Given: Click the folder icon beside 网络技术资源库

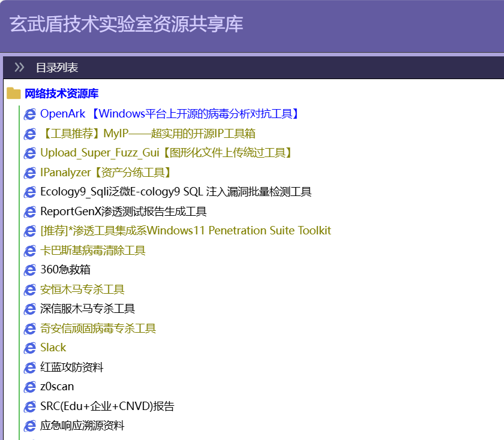Looking at the screenshot, I should click(x=13, y=94).
